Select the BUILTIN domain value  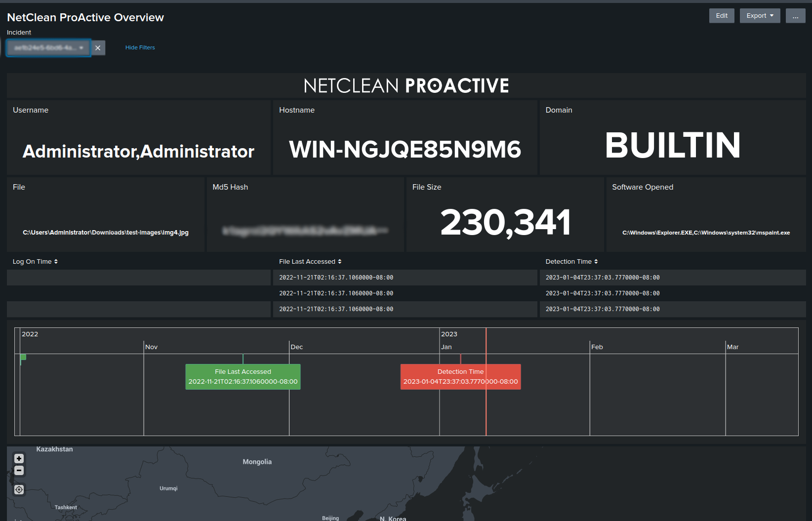(x=673, y=145)
